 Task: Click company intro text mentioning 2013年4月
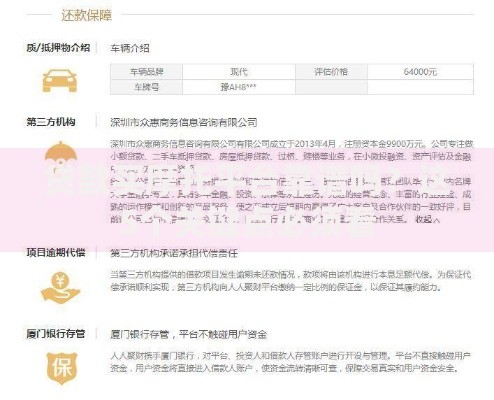pyautogui.click(x=292, y=182)
